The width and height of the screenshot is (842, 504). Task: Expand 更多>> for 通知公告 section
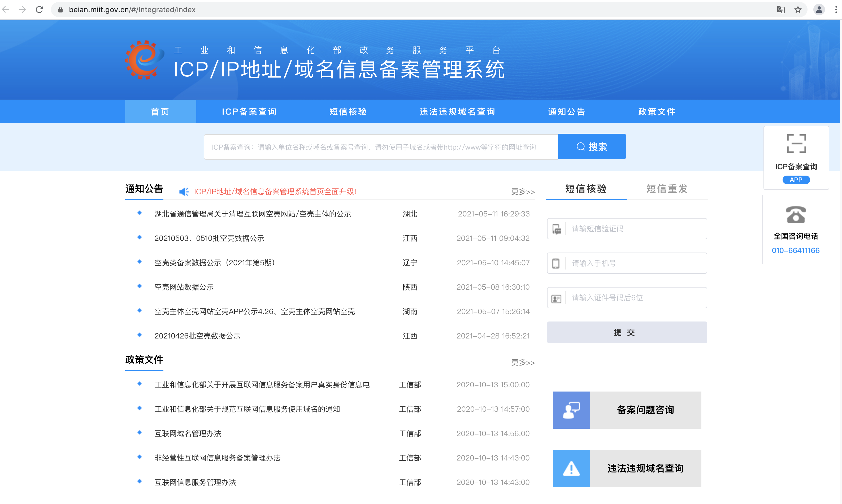(523, 192)
